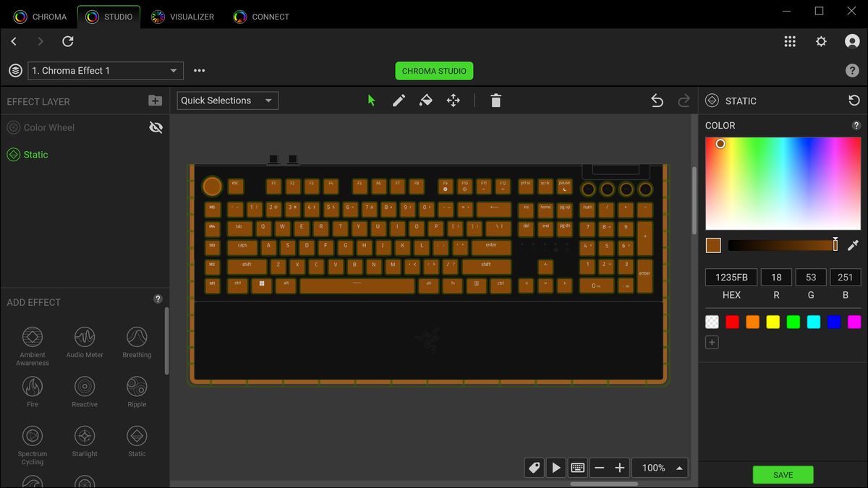Select the Fill bucket tool
The image size is (868, 488).
[425, 100]
